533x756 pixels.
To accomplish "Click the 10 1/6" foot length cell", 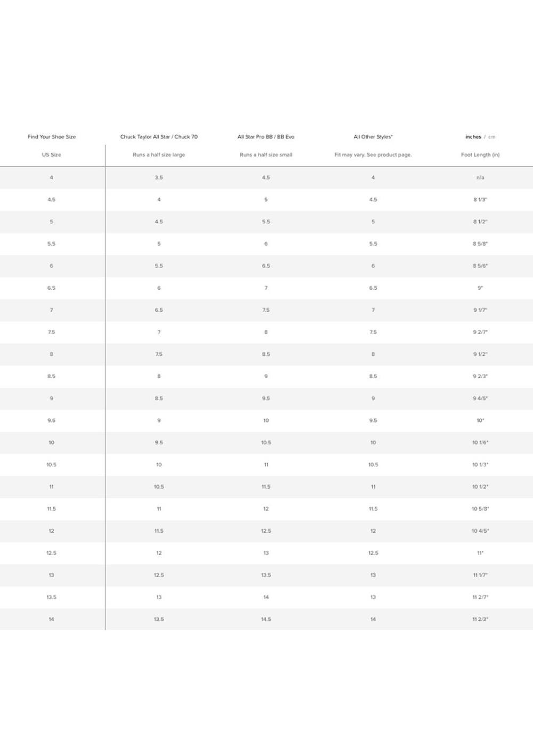I will pyautogui.click(x=480, y=443).
